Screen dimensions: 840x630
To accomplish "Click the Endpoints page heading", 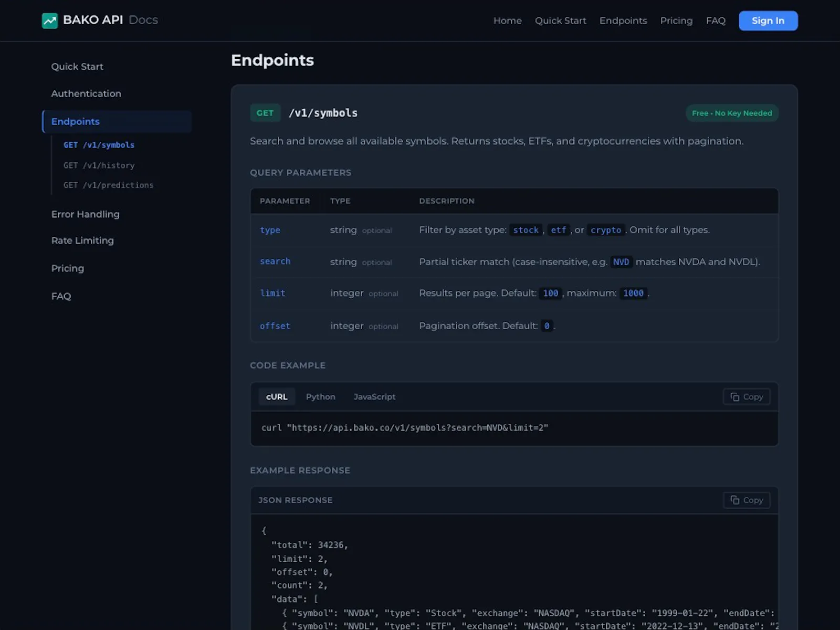I will (272, 60).
